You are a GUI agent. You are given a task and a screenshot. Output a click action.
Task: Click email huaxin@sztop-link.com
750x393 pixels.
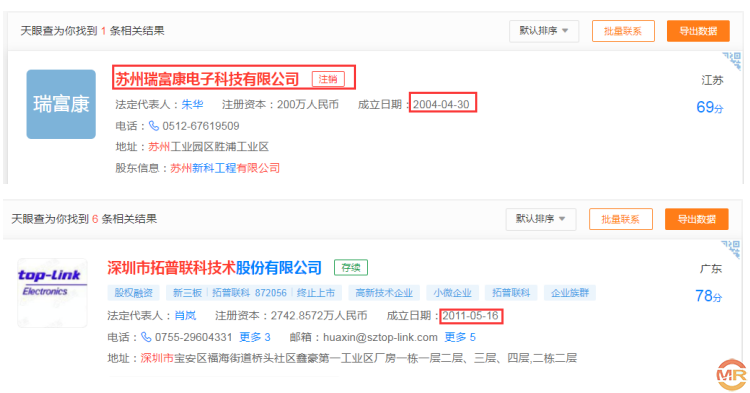(380, 338)
